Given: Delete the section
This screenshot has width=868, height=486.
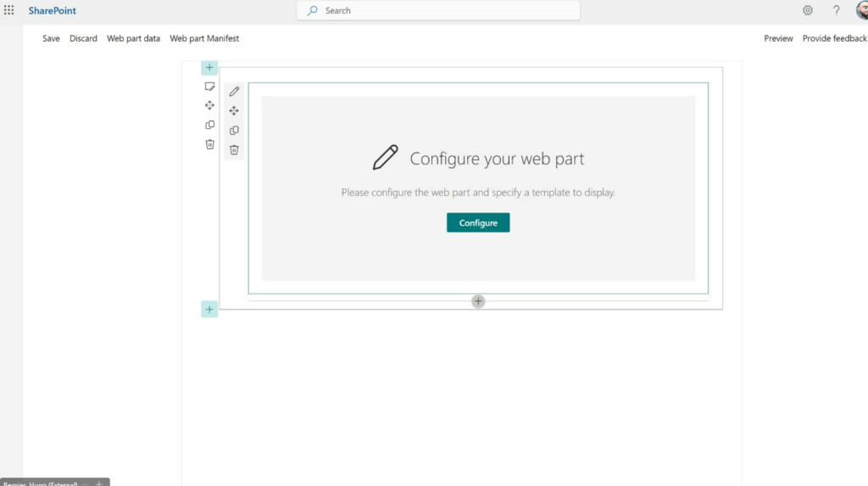Looking at the screenshot, I should pyautogui.click(x=209, y=144).
